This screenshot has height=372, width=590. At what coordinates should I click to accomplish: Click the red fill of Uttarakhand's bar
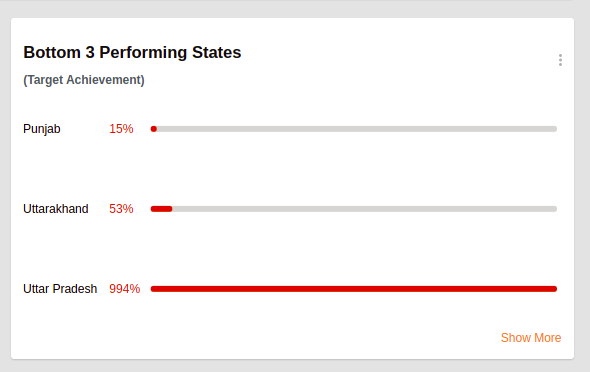click(x=161, y=209)
